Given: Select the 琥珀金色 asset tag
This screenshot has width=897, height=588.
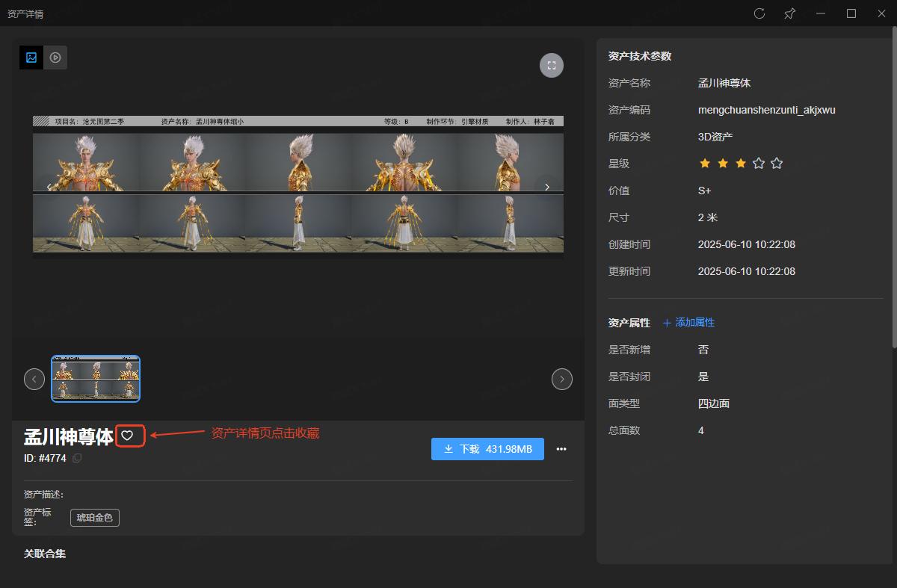Looking at the screenshot, I should [x=95, y=517].
